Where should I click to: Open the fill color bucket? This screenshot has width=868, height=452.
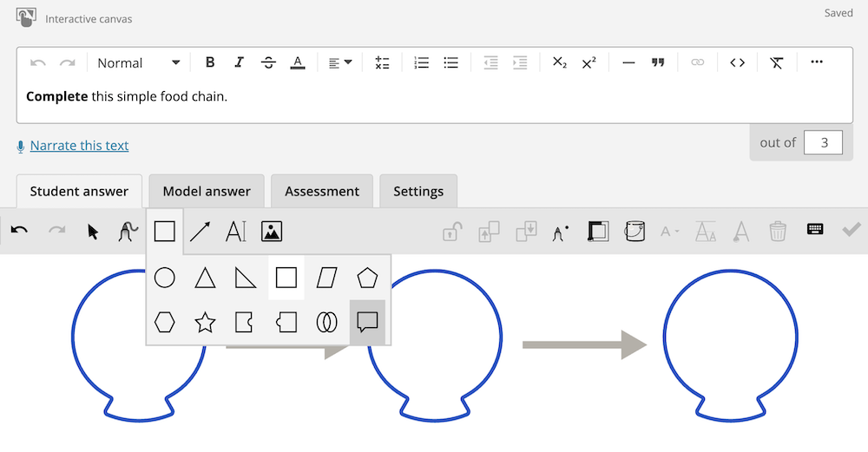pyautogui.click(x=635, y=232)
